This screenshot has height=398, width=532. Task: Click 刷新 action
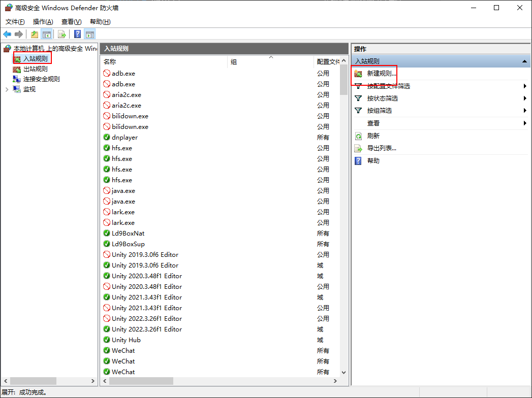point(373,136)
